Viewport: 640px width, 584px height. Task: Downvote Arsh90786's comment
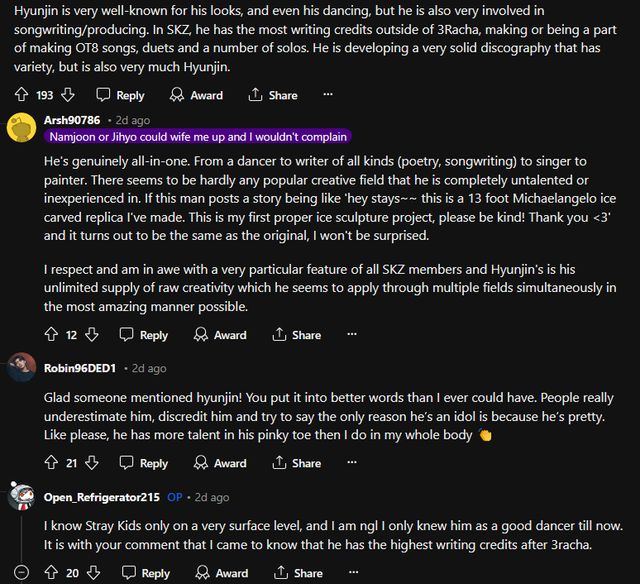[92, 335]
